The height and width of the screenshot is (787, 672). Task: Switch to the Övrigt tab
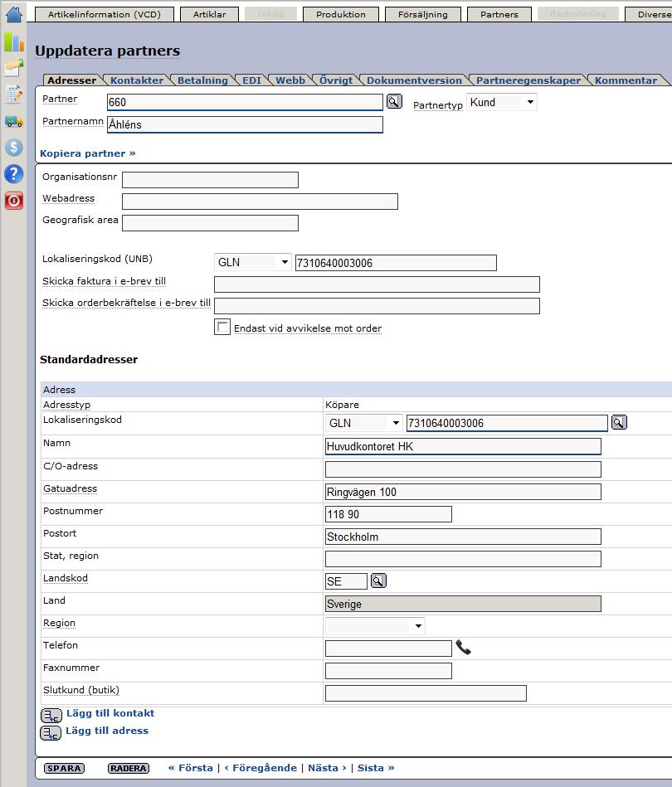coord(336,80)
